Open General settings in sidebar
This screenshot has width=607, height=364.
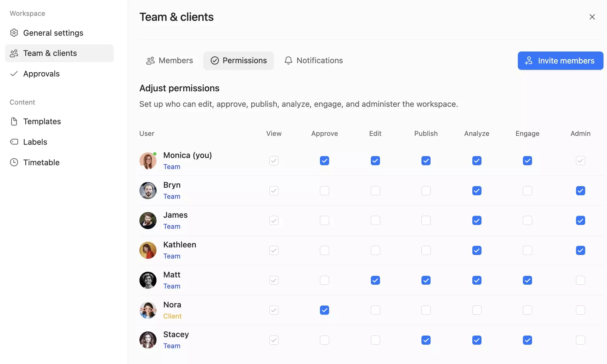(59, 33)
